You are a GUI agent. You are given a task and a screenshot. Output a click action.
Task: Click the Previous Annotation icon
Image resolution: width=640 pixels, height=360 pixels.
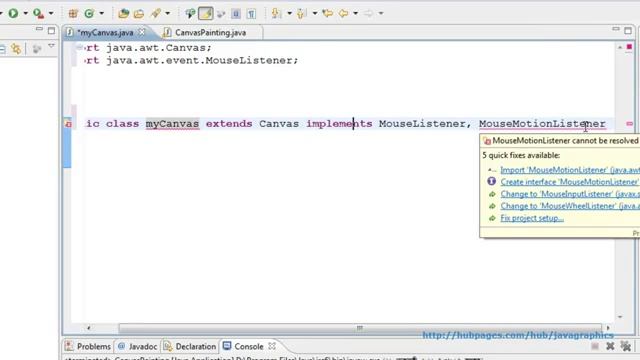[302, 13]
